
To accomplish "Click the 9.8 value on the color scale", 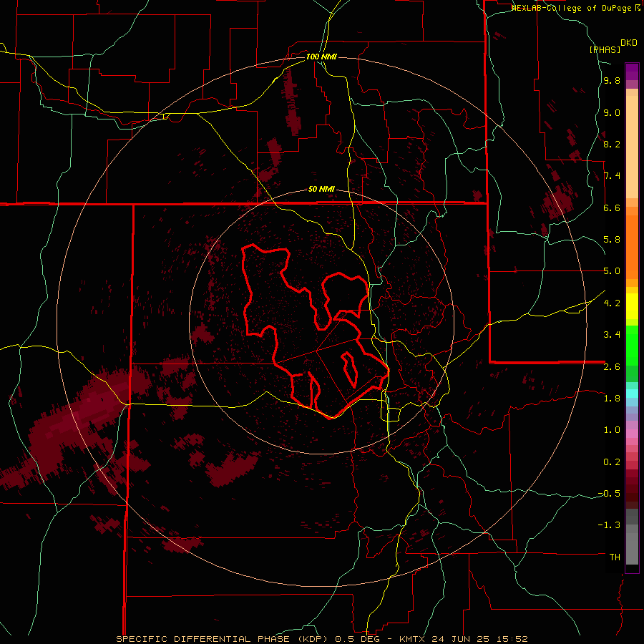I will (612, 81).
